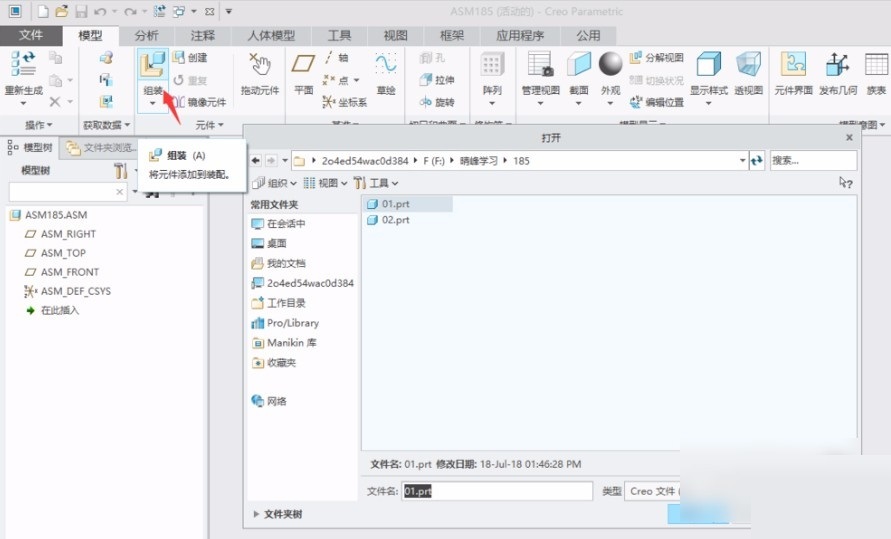The width and height of the screenshot is (891, 539).
Task: Click the 旋转 revolve tool
Action: coord(436,102)
